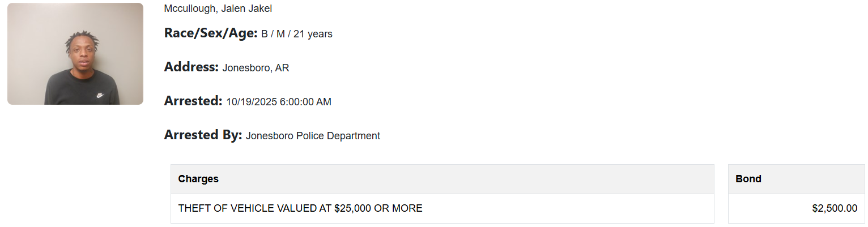Open the inmate mugshot photo
The width and height of the screenshot is (868, 227).
[75, 54]
